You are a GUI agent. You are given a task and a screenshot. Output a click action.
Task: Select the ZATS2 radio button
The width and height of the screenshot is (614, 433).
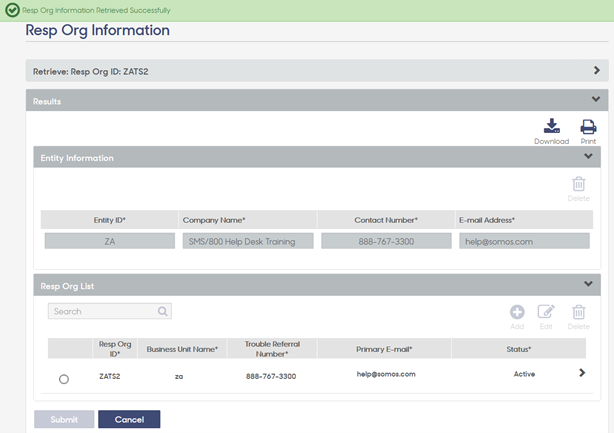click(x=64, y=379)
